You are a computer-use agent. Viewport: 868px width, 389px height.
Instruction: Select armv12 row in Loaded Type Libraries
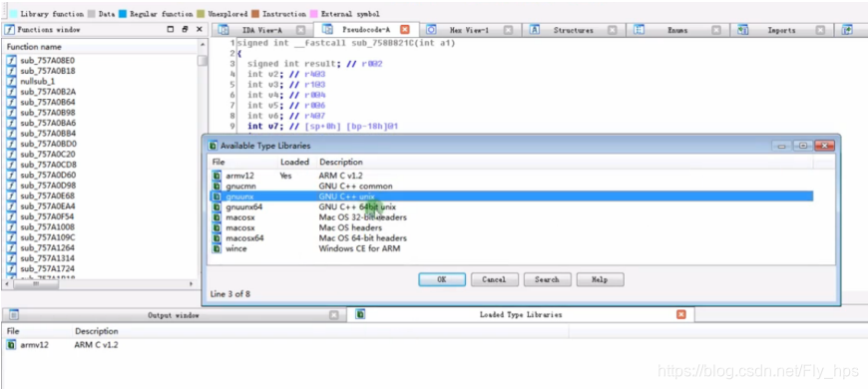(x=434, y=345)
